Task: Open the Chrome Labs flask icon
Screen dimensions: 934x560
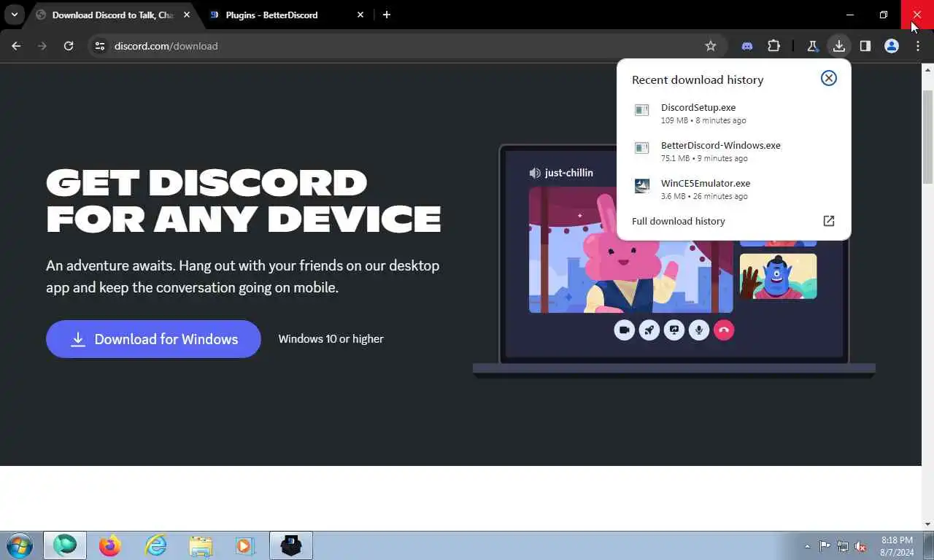Action: pyautogui.click(x=812, y=46)
